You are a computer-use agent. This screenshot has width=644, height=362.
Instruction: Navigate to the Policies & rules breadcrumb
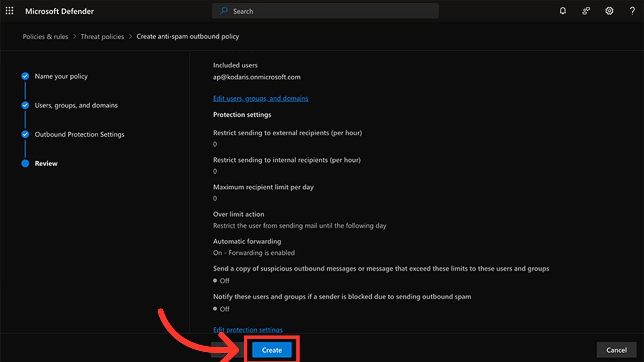click(45, 37)
